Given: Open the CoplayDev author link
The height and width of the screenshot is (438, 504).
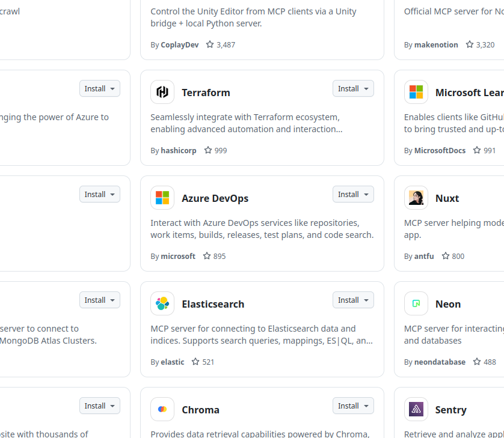Looking at the screenshot, I should tap(180, 44).
